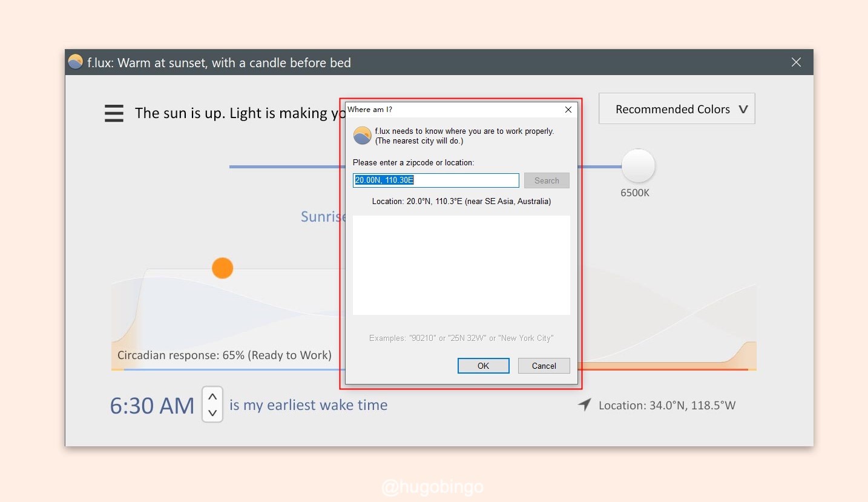Click the location arrow icon

pyautogui.click(x=584, y=405)
